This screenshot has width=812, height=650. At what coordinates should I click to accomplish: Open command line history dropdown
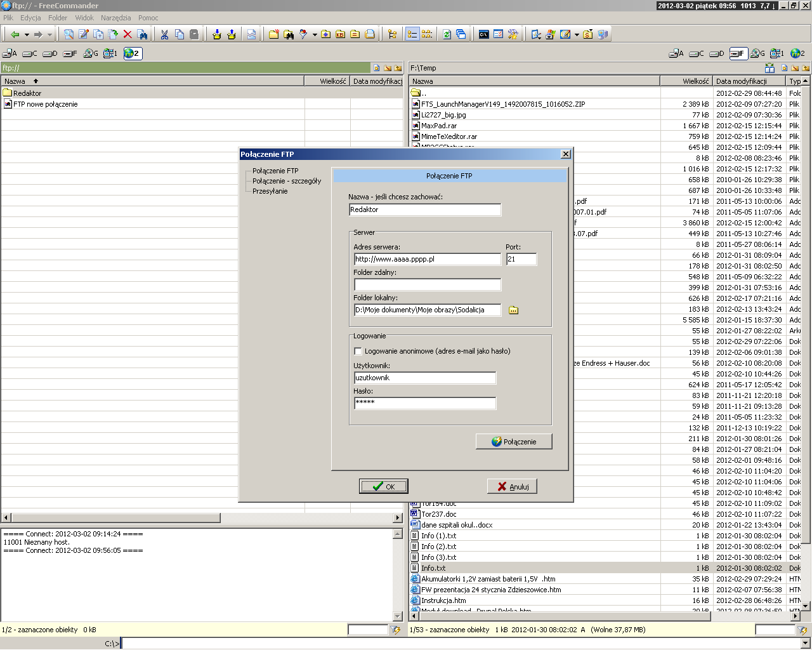806,644
